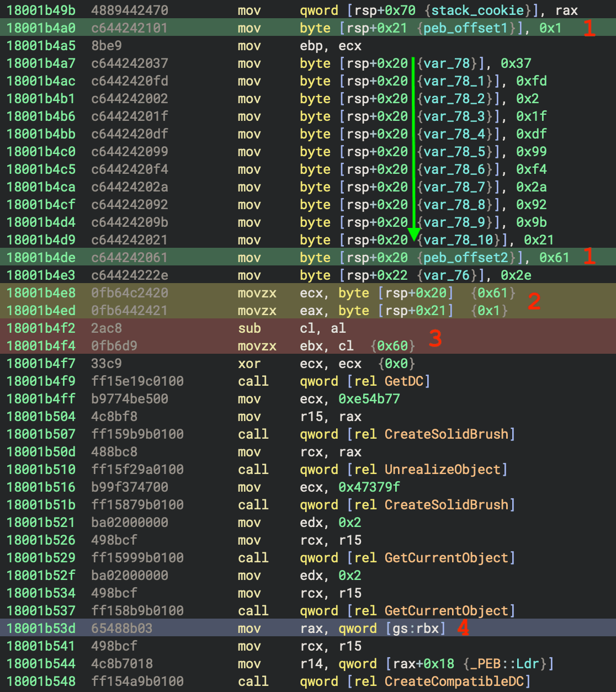
Task: Jump to the CreateCompatibleDC function
Action: (x=453, y=682)
